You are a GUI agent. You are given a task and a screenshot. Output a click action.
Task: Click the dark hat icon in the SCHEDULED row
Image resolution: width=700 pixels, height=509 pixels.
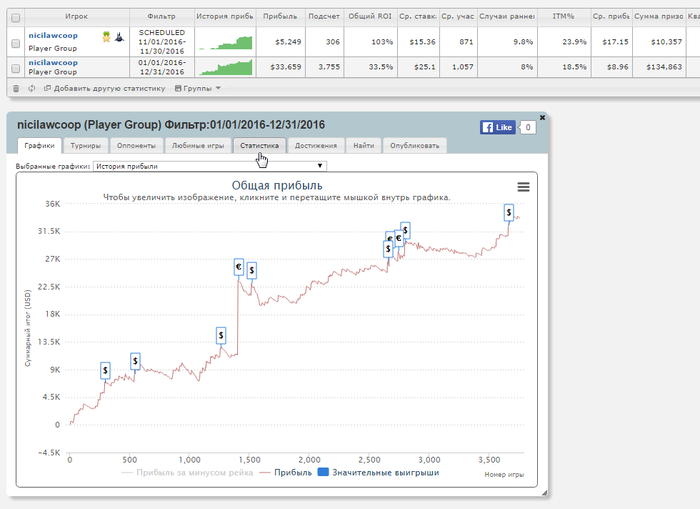pos(119,37)
